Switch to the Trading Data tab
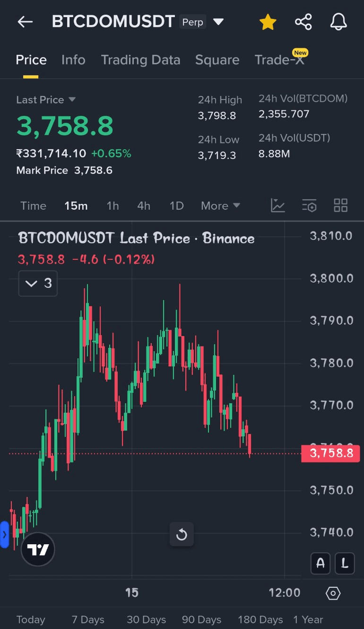This screenshot has height=629, width=364. coord(140,60)
